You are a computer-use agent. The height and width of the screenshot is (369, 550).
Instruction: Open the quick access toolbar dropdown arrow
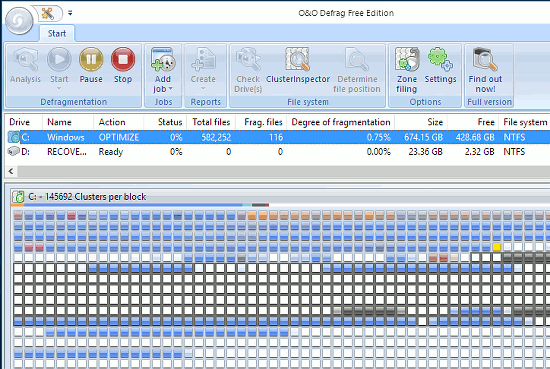tap(70, 13)
